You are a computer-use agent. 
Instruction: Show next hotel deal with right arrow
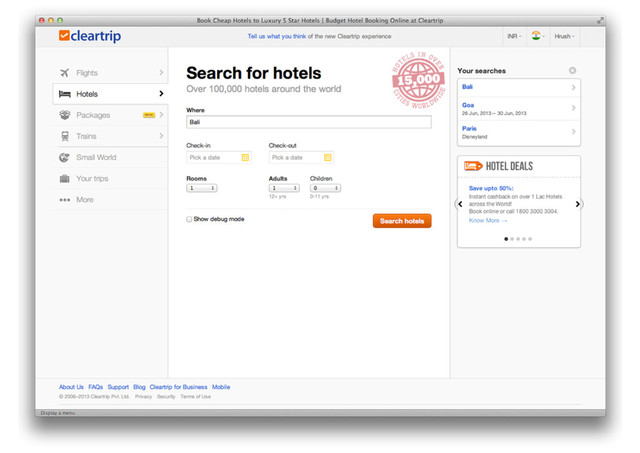tap(578, 204)
